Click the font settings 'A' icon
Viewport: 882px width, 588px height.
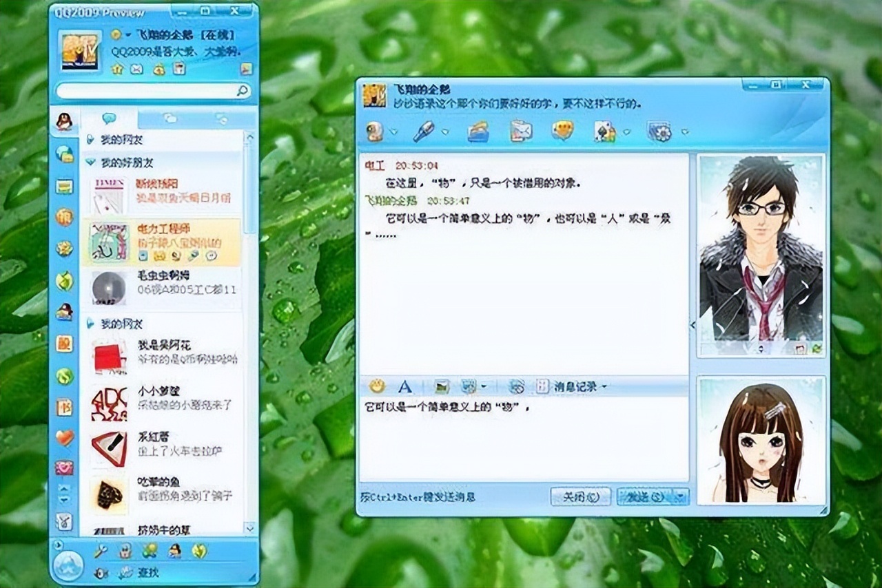click(405, 386)
